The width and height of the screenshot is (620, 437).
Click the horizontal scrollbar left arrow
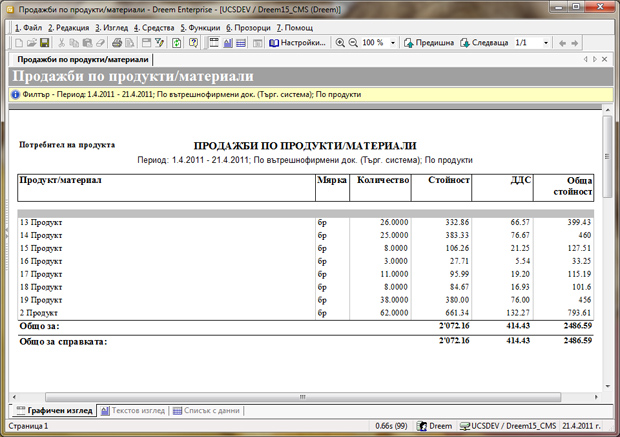pyautogui.click(x=14, y=397)
